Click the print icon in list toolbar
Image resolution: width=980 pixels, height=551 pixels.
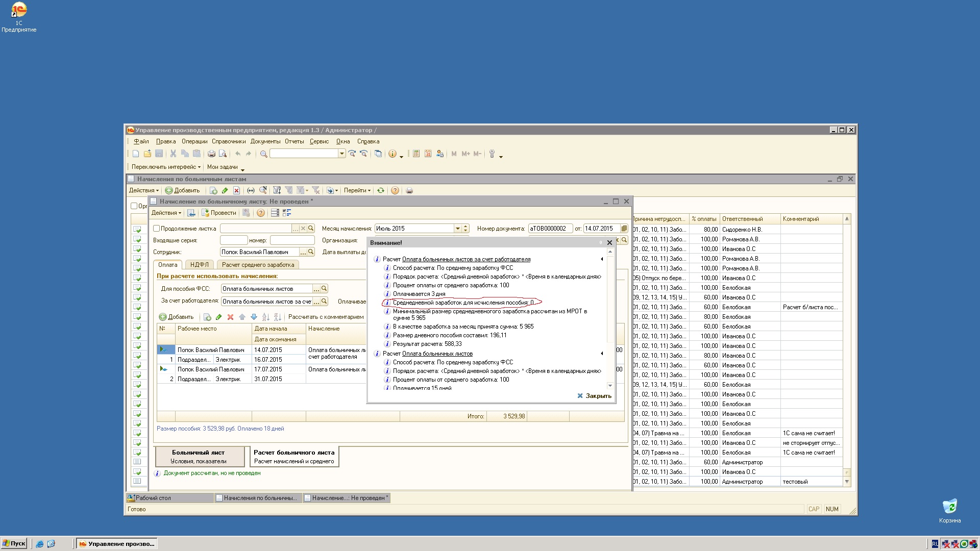(x=409, y=191)
